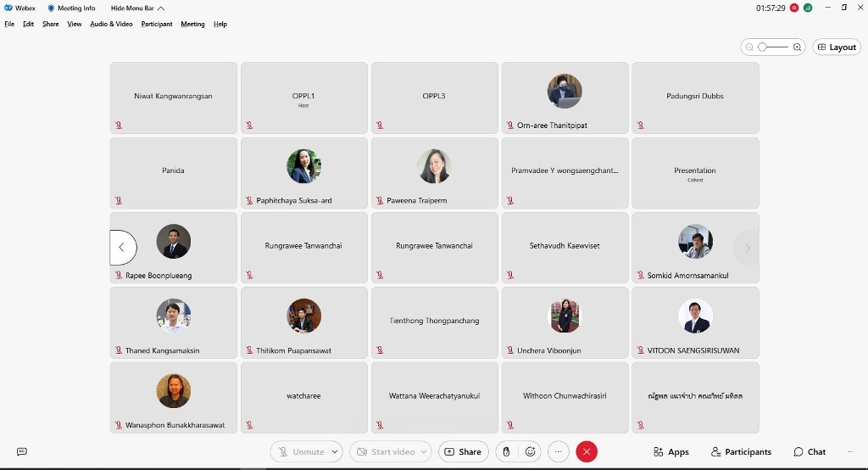The image size is (868, 470).
Task: Expand the audio options arrow beside Unmute
Action: pos(336,452)
